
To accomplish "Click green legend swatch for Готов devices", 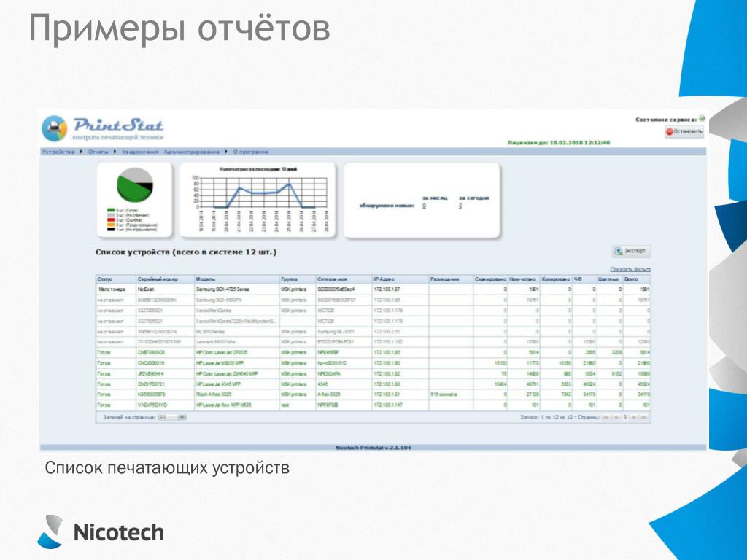I will coord(111,211).
